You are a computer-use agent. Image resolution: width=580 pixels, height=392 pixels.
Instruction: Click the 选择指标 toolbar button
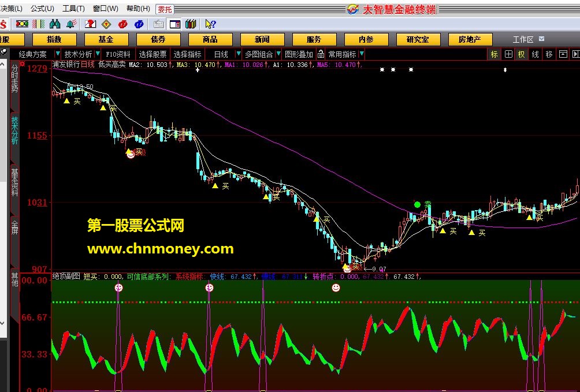[188, 54]
